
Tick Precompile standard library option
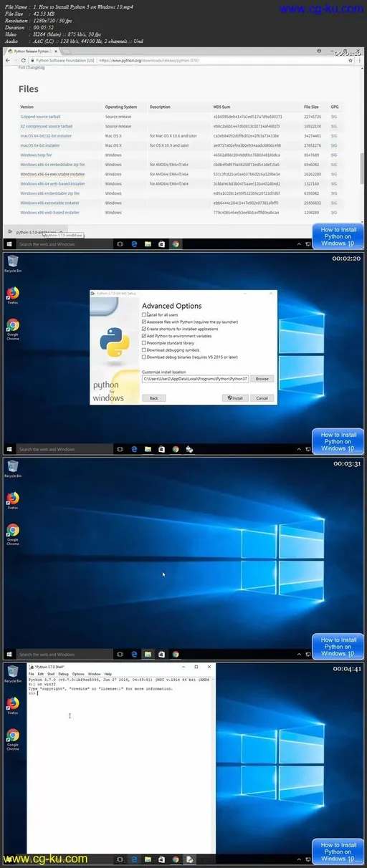click(x=144, y=342)
